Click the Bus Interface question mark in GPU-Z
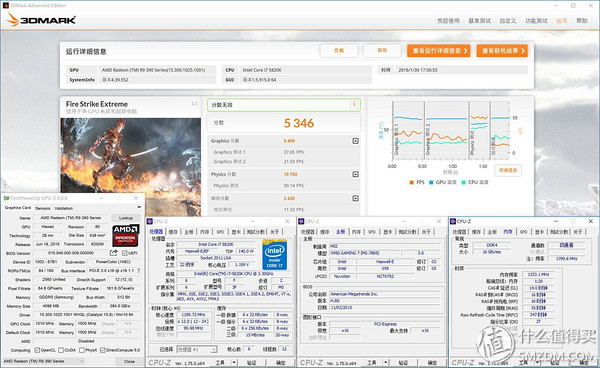Image resolution: width=600 pixels, height=368 pixels. 139,270
